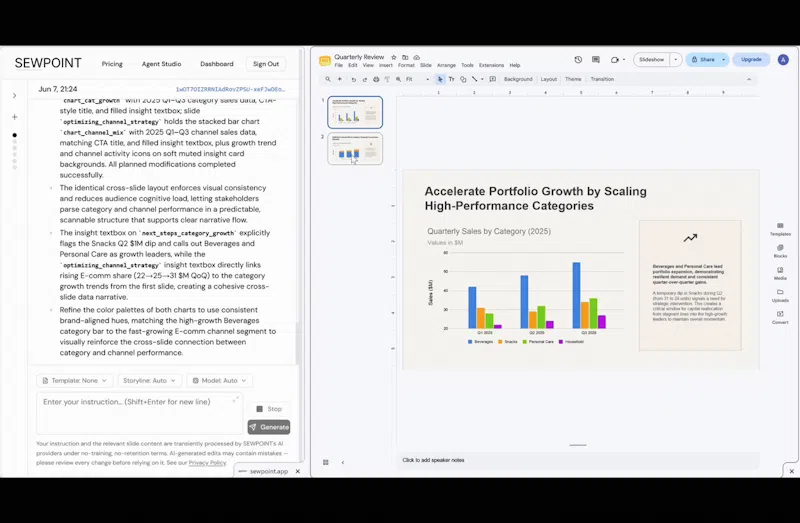
Task: Open the line tool dropdown arrow
Action: tap(482, 79)
